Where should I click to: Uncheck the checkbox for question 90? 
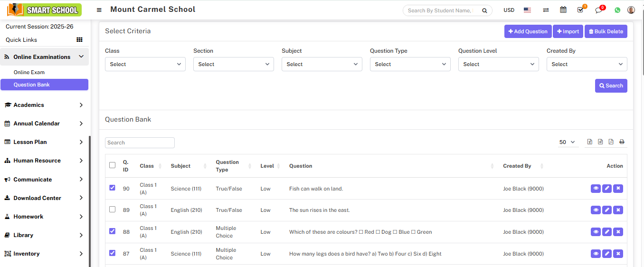click(x=112, y=188)
